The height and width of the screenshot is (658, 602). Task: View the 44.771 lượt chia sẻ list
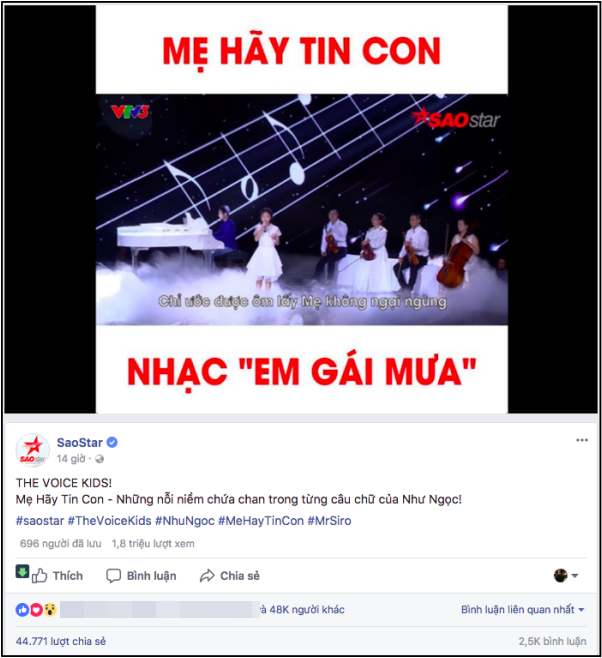(x=61, y=641)
